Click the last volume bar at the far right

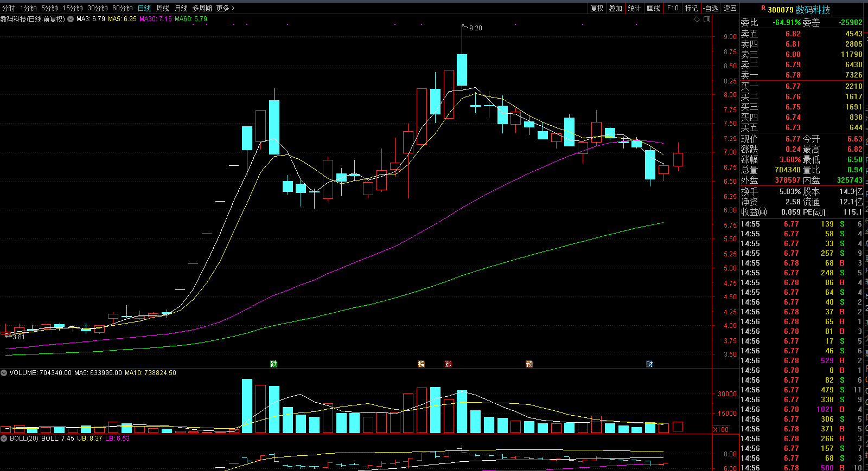678,427
